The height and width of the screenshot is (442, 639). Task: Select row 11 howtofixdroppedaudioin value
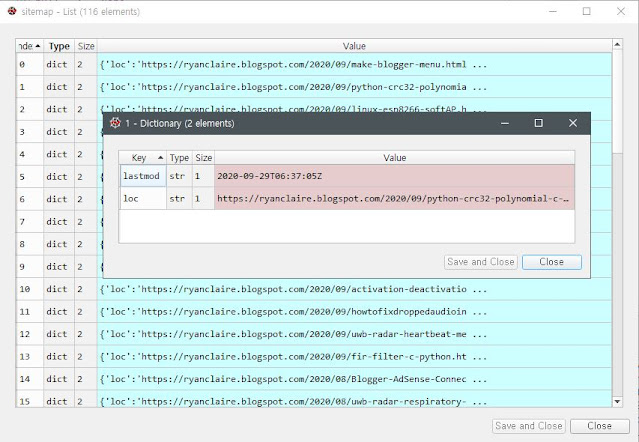pos(354,312)
